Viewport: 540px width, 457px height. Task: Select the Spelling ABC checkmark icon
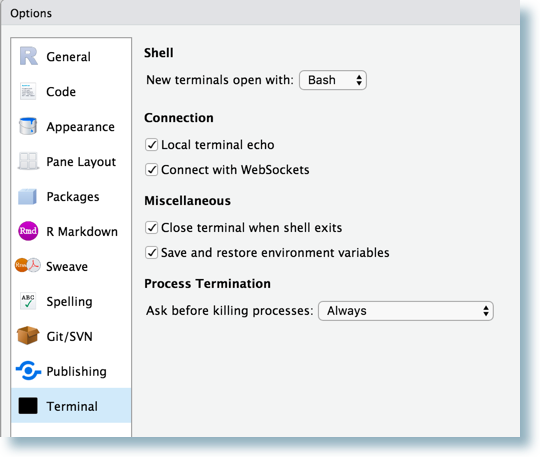point(28,301)
